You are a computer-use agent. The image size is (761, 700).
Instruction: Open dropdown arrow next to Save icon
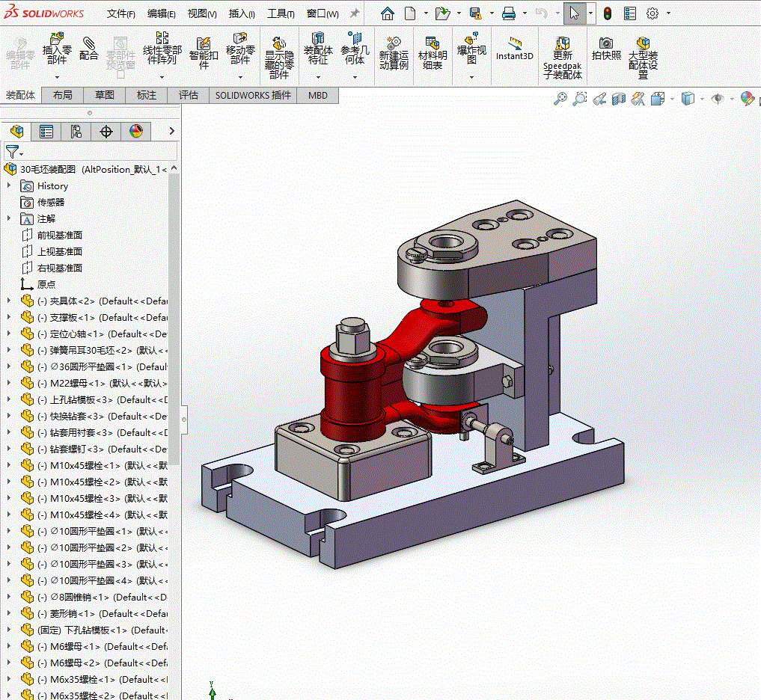492,13
